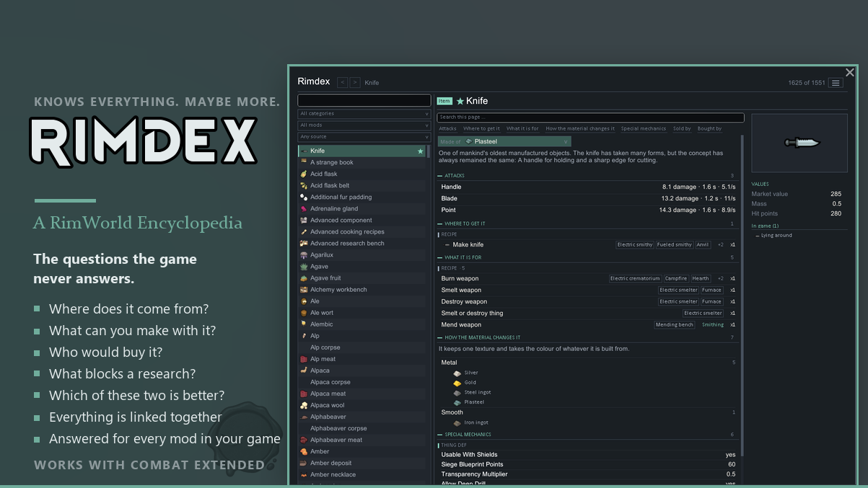The width and height of the screenshot is (868, 488).
Task: Focus the main search box above the filters
Action: pos(364,101)
